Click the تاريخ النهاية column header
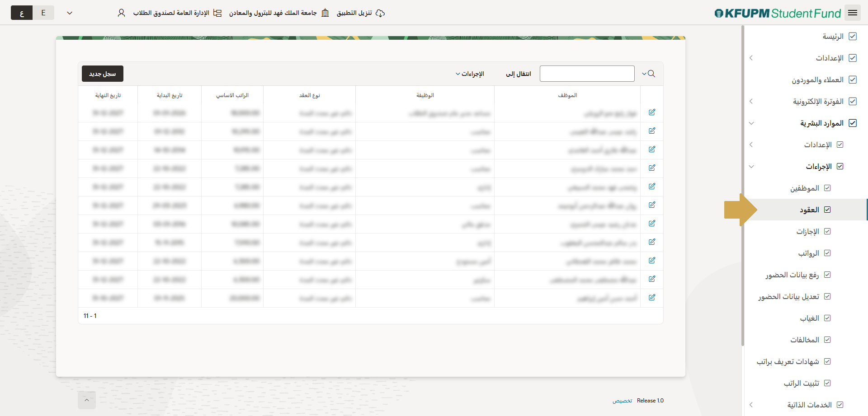This screenshot has width=868, height=416. pyautogui.click(x=108, y=95)
